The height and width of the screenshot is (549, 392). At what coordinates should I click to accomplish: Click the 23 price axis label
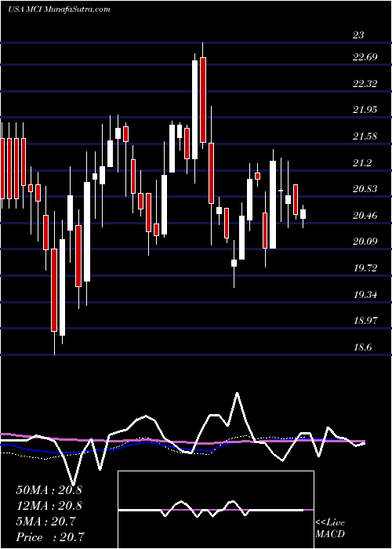click(x=358, y=35)
